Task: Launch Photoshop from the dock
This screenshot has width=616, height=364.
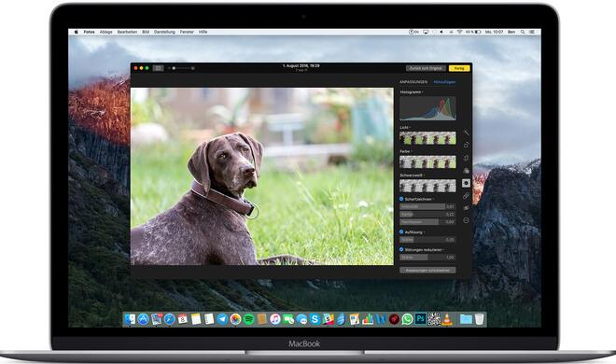Action: click(420, 319)
